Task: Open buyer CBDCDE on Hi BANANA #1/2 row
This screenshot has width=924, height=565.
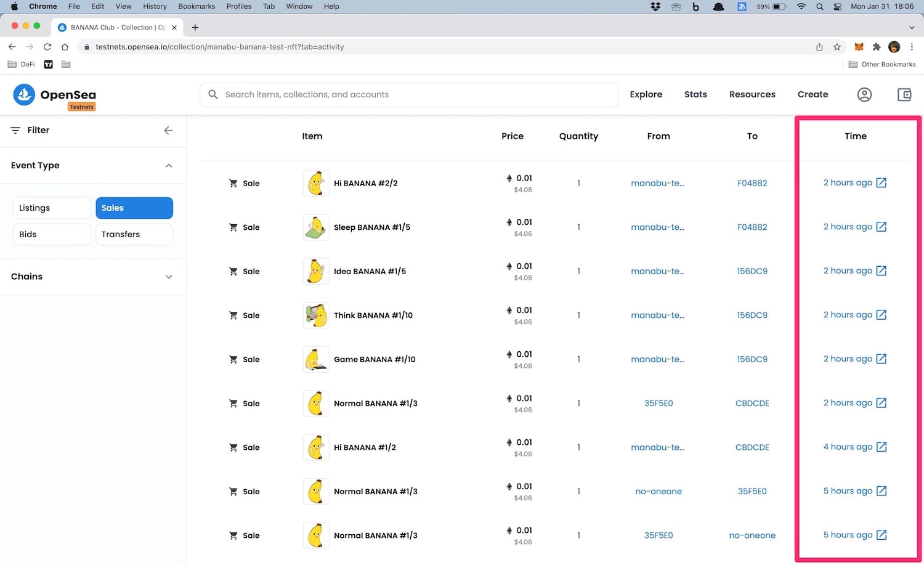Action: click(x=752, y=447)
